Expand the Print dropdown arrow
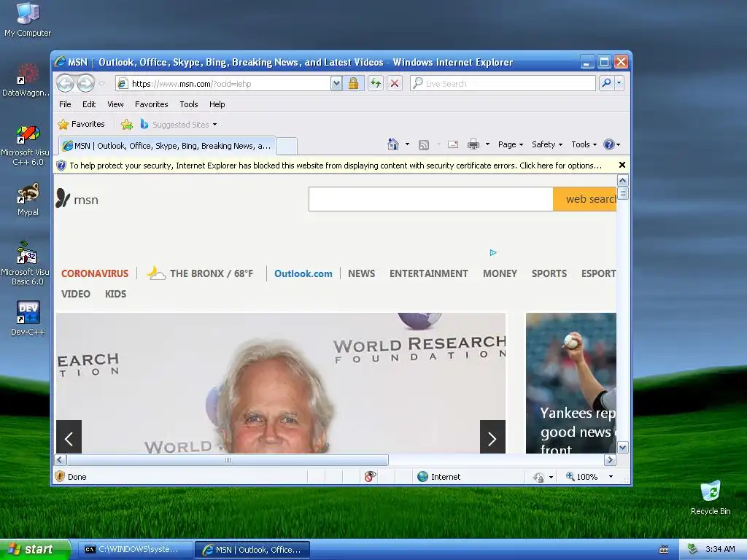Image resolution: width=747 pixels, height=560 pixels. click(x=487, y=144)
